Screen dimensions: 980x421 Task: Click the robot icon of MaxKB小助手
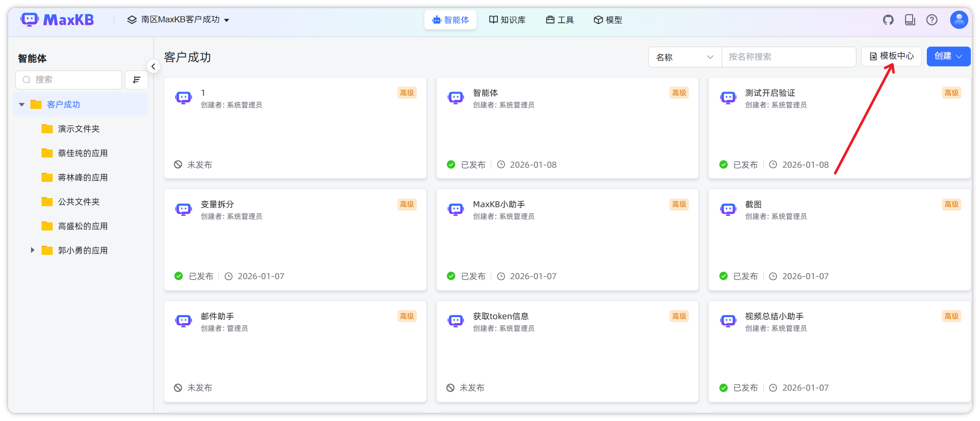coord(455,209)
